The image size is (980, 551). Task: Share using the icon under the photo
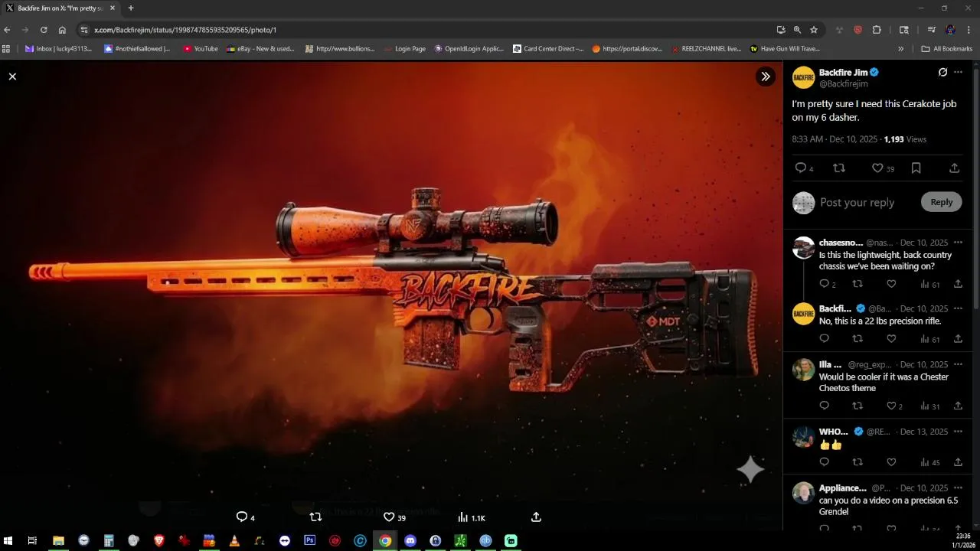(x=536, y=517)
